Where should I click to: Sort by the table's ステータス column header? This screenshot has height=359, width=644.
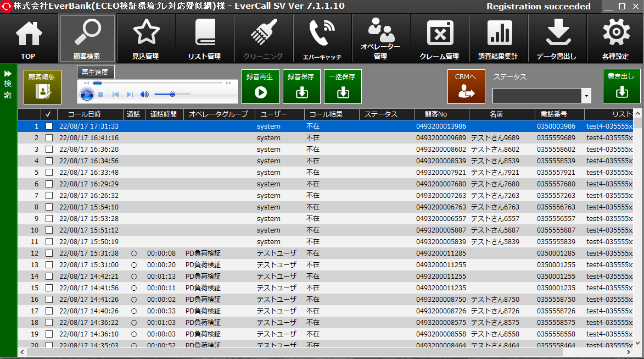(x=387, y=114)
